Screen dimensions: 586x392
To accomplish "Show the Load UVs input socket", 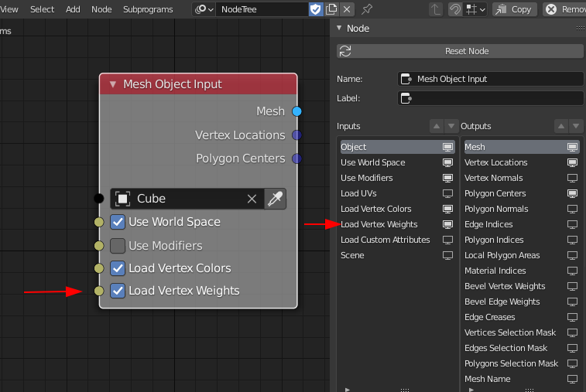I will click(447, 193).
